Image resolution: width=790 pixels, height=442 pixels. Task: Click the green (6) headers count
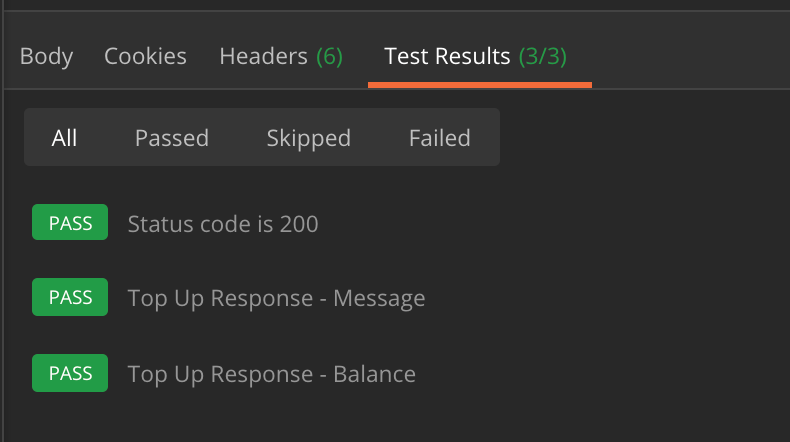tap(330, 56)
